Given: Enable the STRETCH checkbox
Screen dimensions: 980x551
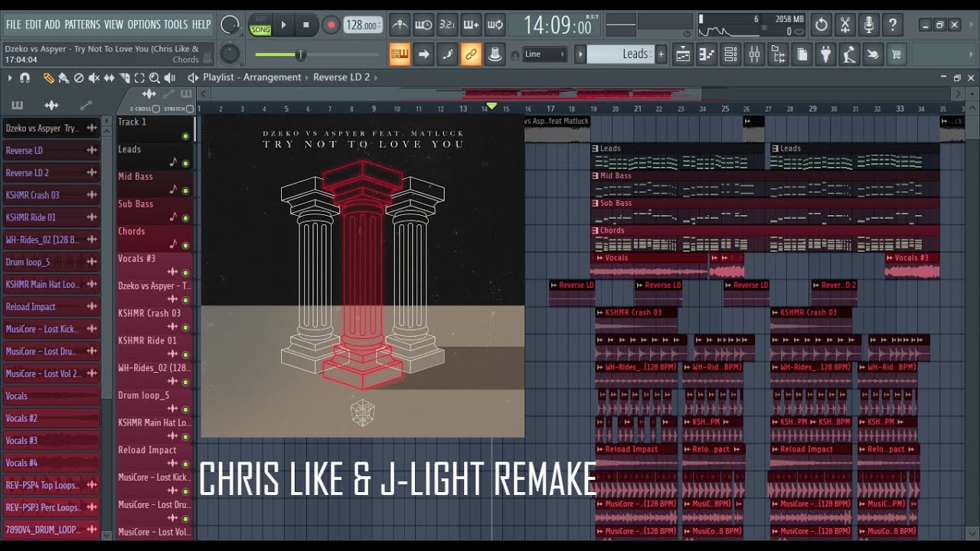Looking at the screenshot, I should click(x=191, y=109).
